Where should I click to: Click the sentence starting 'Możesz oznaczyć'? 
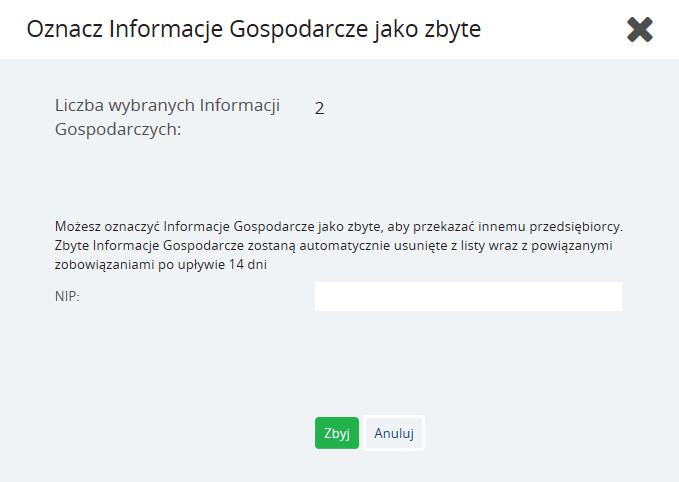pos(339,226)
